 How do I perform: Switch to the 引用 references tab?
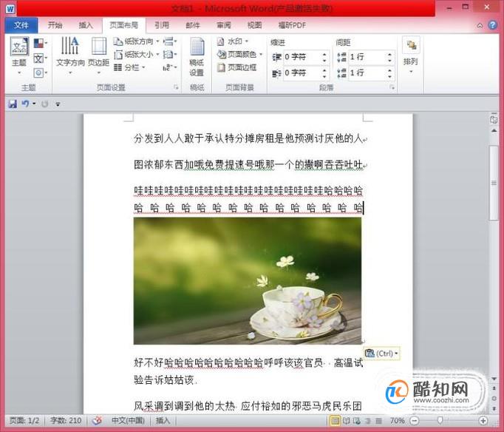(x=161, y=25)
